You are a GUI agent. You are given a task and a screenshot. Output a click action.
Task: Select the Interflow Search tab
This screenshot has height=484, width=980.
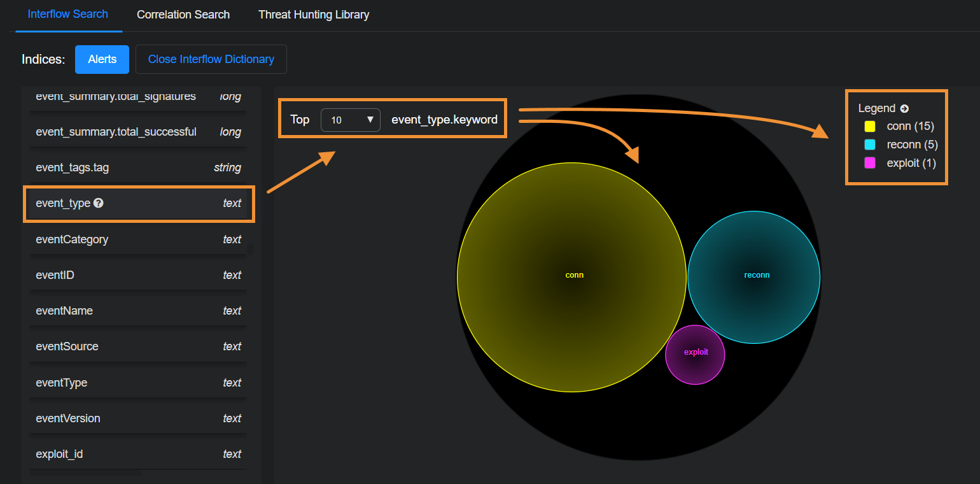click(x=68, y=14)
